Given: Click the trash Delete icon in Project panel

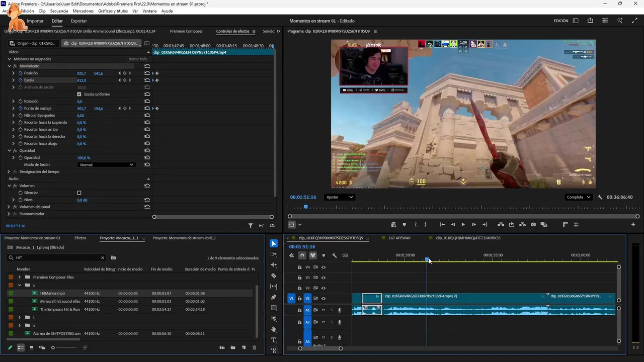Looking at the screenshot, I should click(x=254, y=347).
